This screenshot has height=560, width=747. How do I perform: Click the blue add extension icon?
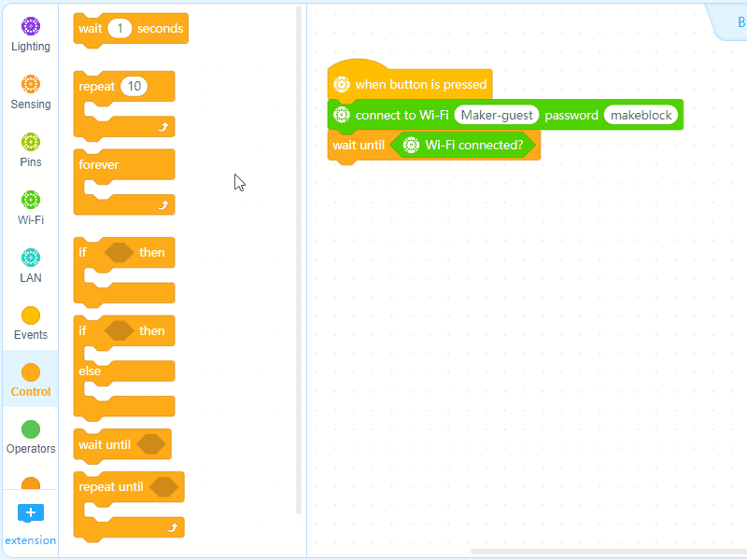[31, 512]
